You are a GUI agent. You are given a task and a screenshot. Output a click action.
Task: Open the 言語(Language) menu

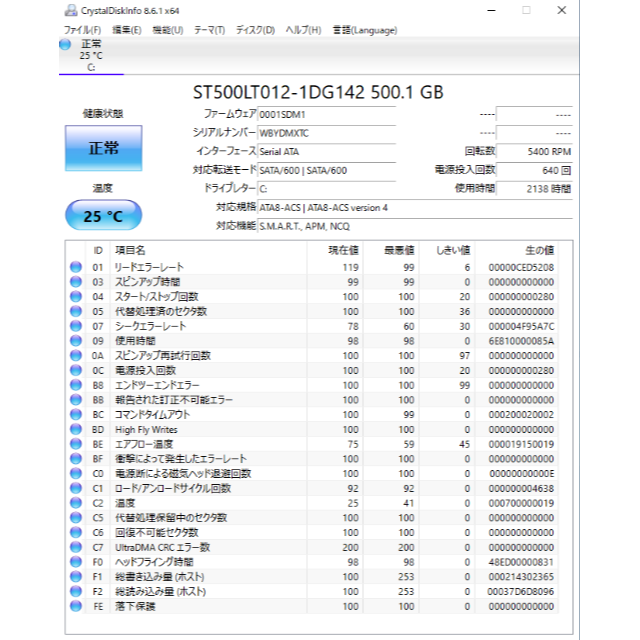point(365,30)
